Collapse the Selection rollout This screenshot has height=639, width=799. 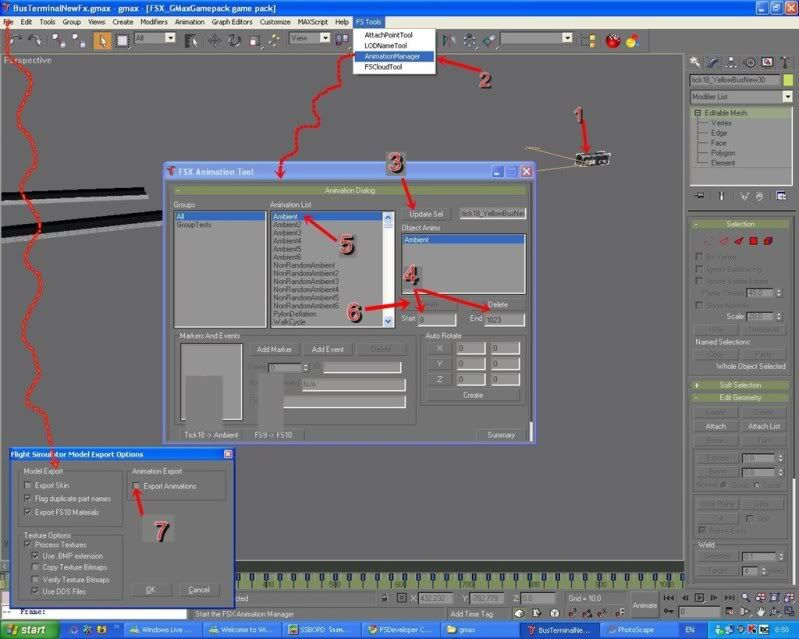(740, 224)
